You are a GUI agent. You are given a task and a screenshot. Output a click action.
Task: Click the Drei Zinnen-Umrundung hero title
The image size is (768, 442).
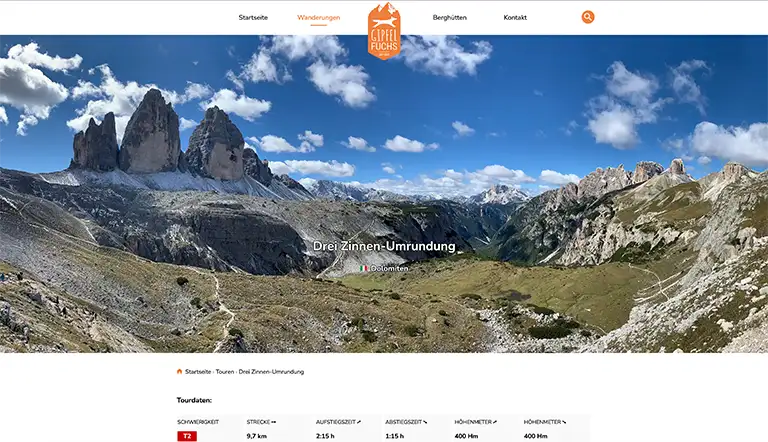384,246
